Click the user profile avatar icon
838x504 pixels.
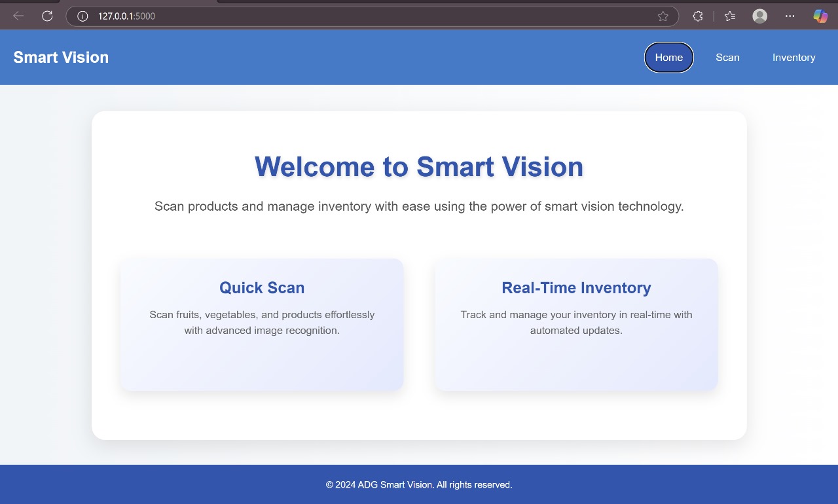click(759, 16)
